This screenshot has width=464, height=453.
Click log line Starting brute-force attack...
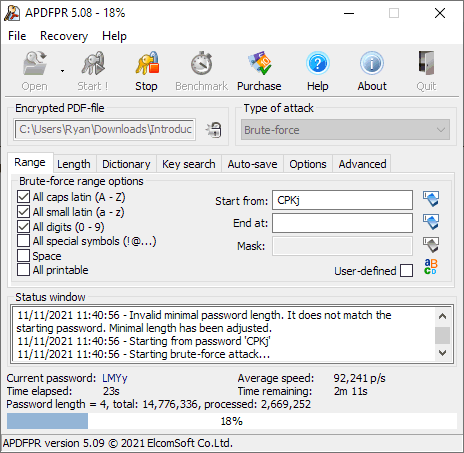pos(143,354)
